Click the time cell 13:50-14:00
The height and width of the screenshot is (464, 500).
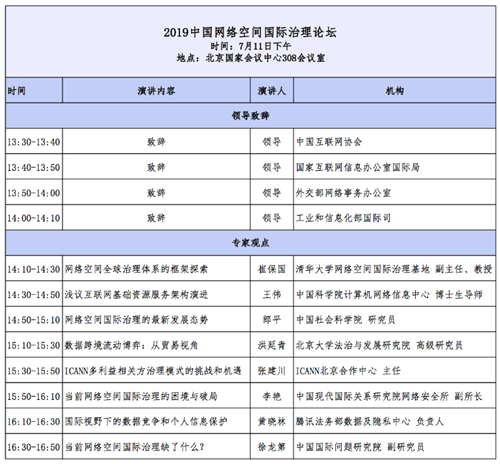(34, 193)
